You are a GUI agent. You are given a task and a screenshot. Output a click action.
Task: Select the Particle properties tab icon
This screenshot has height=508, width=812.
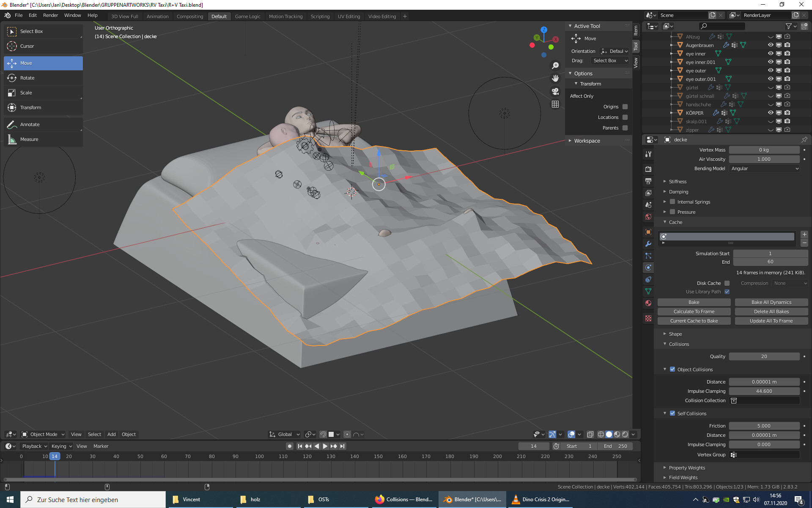648,255
